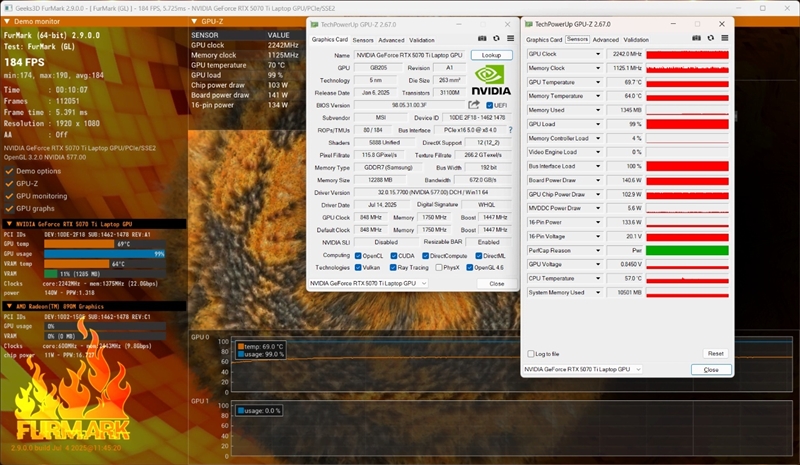Enable the PhysX checkbox
The image size is (800, 465).
[438, 267]
